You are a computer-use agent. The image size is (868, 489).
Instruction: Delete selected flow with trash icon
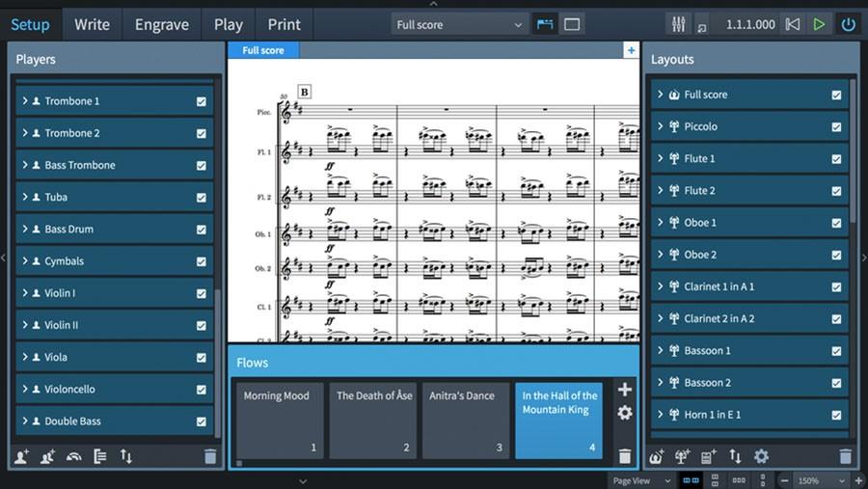point(625,456)
